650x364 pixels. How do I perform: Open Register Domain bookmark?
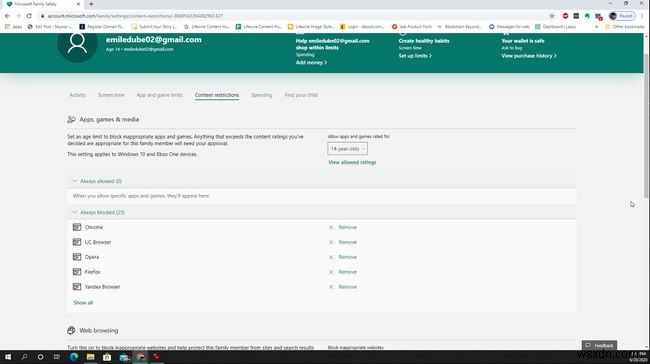tap(102, 27)
